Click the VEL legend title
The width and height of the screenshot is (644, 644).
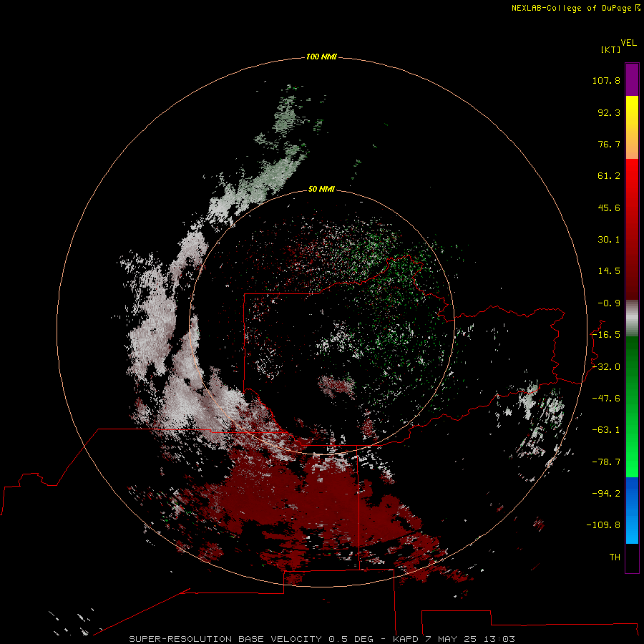(628, 43)
